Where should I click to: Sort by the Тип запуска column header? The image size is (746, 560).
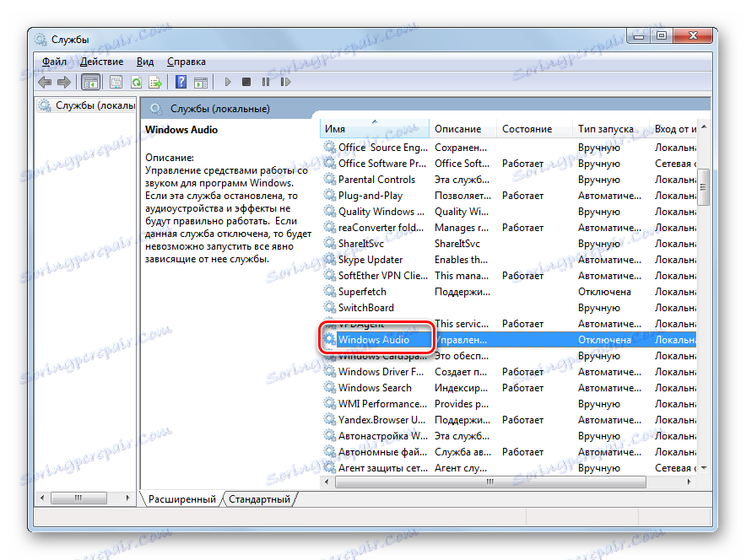[610, 129]
